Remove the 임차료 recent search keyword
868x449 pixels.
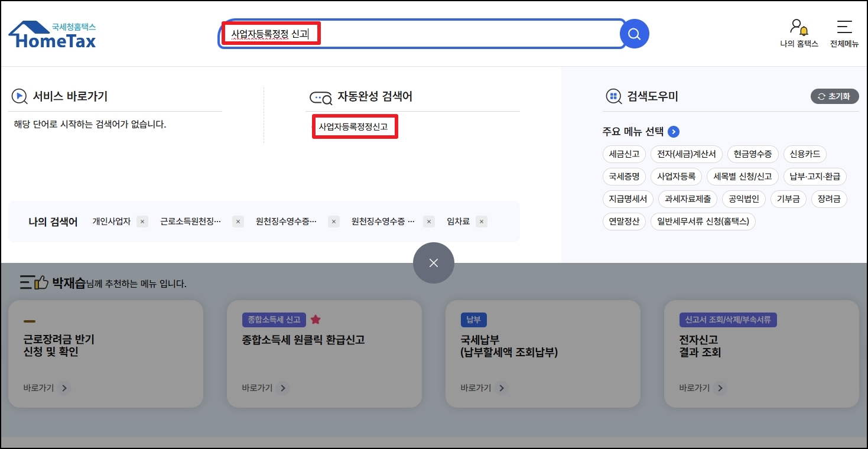click(x=482, y=221)
